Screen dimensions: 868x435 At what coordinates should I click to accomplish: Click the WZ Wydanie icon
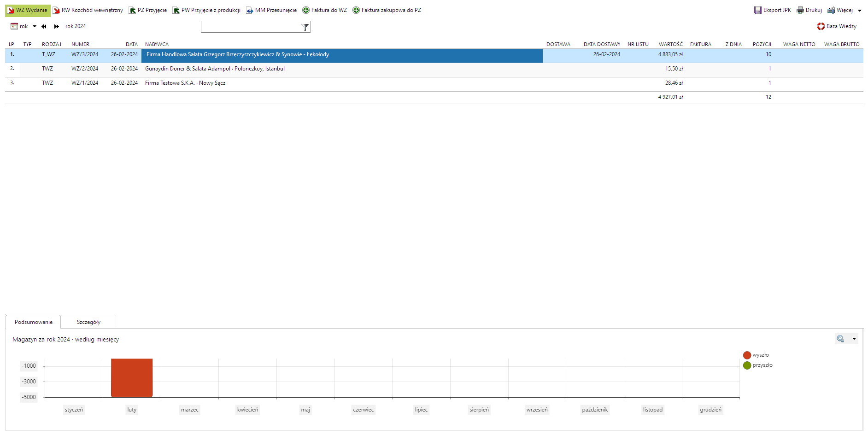click(11, 10)
